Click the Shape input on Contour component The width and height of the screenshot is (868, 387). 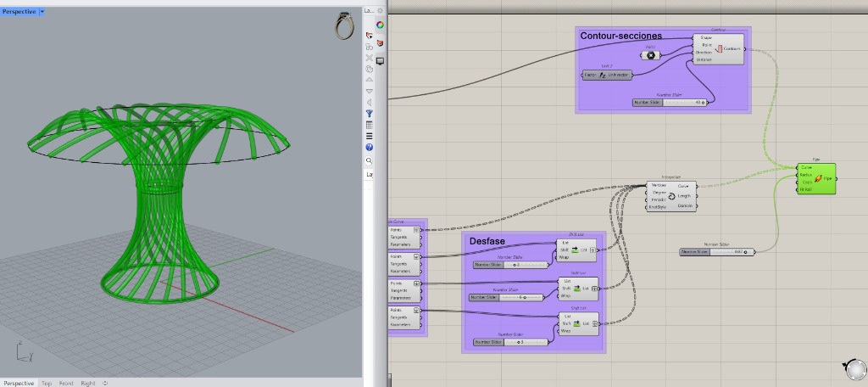705,37
